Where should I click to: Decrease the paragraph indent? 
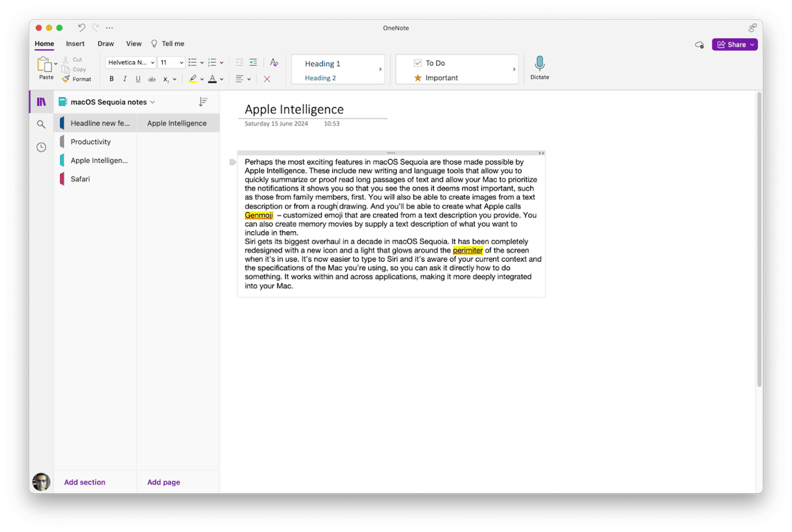click(x=240, y=63)
